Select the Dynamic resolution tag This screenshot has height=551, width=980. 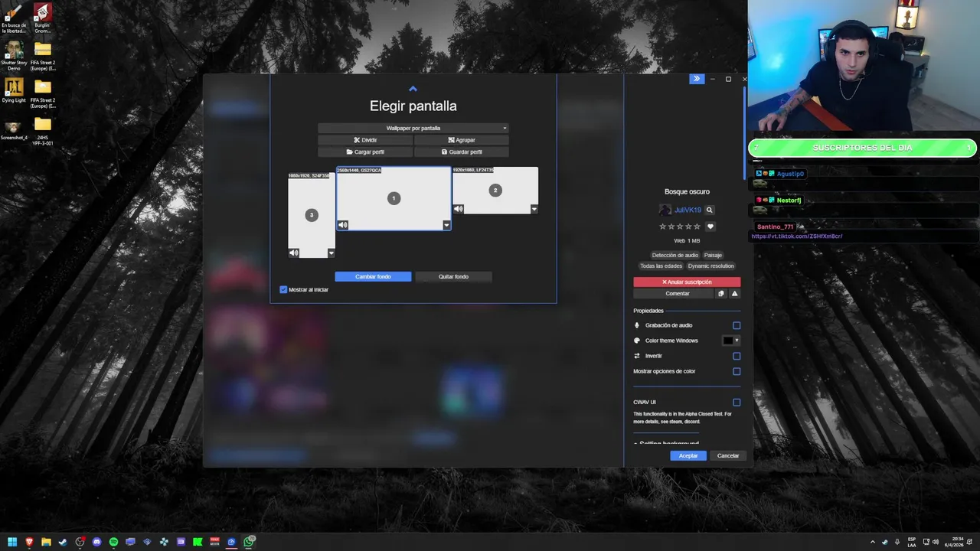click(710, 266)
